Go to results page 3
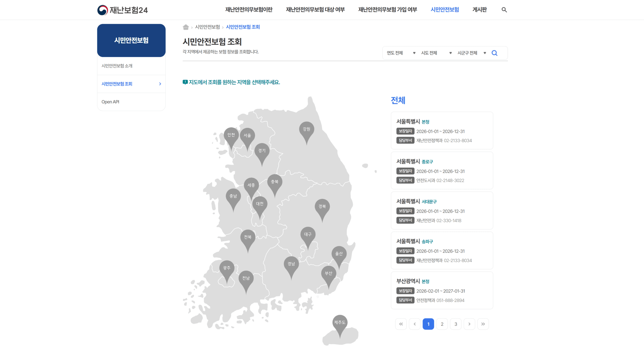Viewport: 644px width, 362px height. [x=456, y=324]
